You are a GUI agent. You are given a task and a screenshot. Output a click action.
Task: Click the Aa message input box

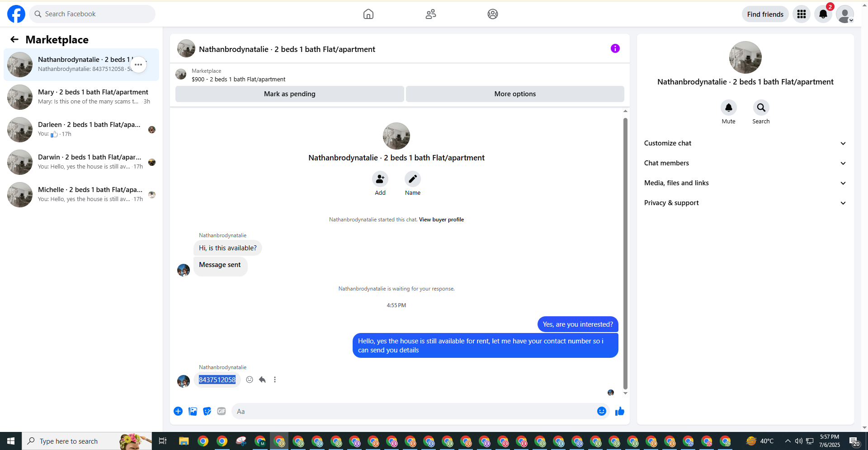tap(414, 411)
